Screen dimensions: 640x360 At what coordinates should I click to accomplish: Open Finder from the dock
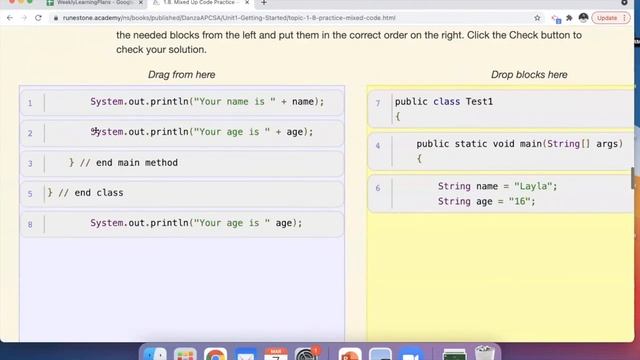pyautogui.click(x=155, y=354)
